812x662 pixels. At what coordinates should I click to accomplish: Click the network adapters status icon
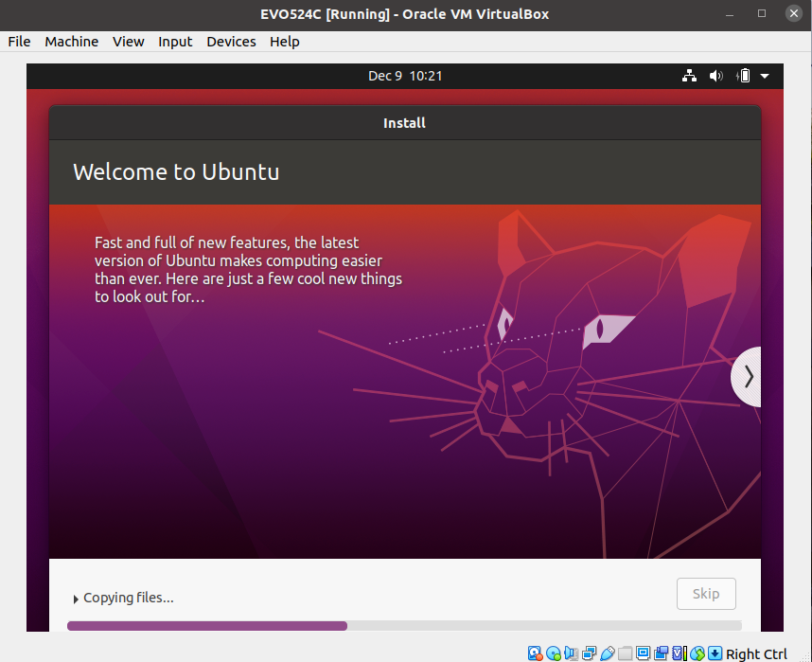tap(590, 653)
